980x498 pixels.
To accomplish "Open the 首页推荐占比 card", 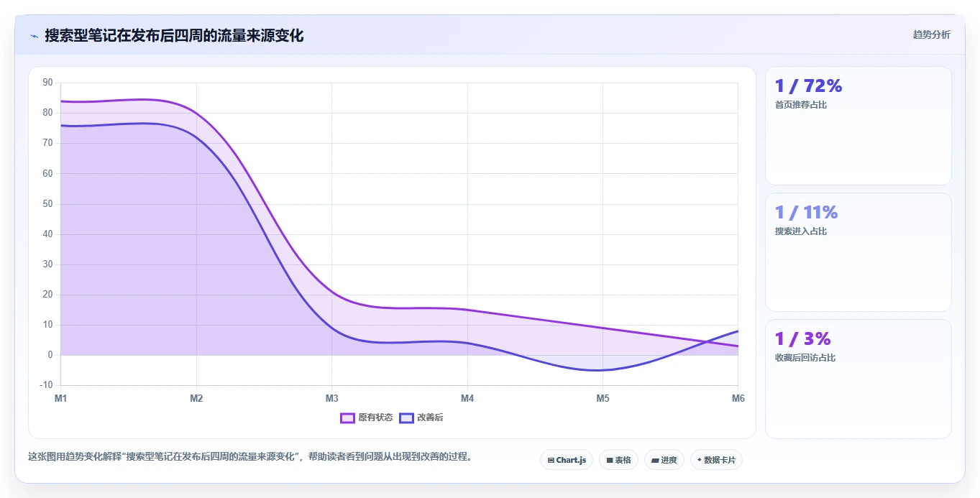I will 858,126.
